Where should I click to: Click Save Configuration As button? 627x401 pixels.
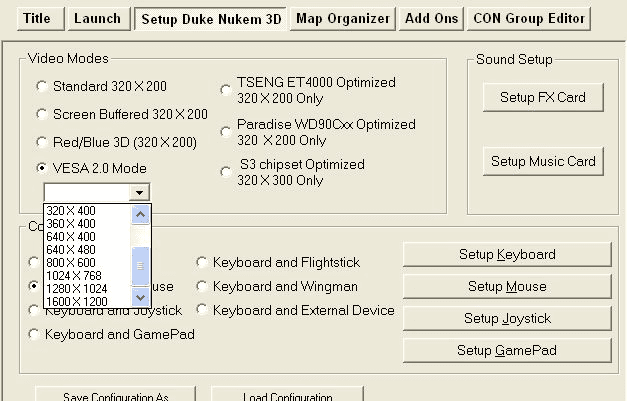click(116, 394)
